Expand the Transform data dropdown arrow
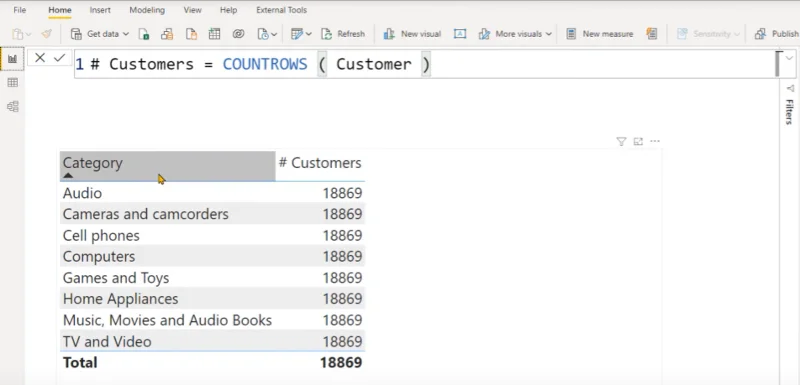This screenshot has width=800, height=385. (x=308, y=34)
